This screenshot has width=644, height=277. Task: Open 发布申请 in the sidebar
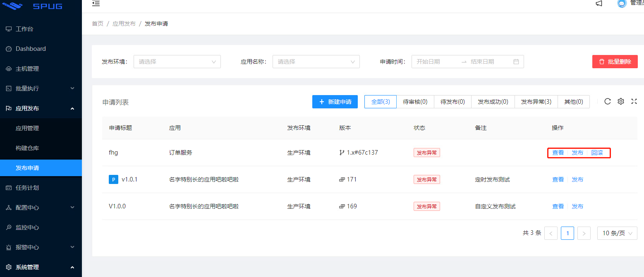pos(41,168)
